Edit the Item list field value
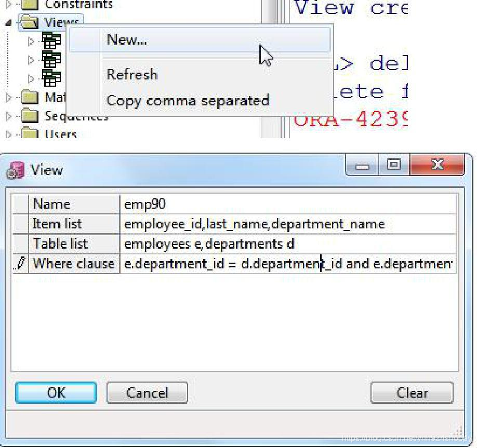 pos(288,224)
